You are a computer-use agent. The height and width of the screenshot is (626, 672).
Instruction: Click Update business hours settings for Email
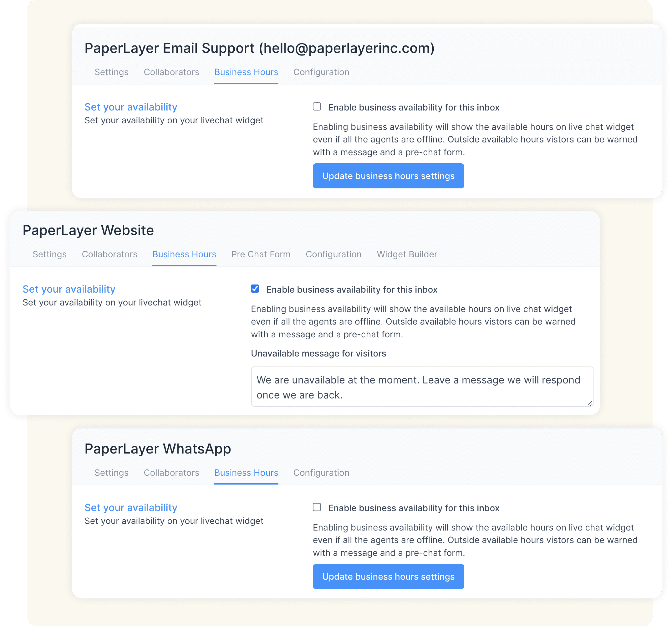(x=388, y=176)
